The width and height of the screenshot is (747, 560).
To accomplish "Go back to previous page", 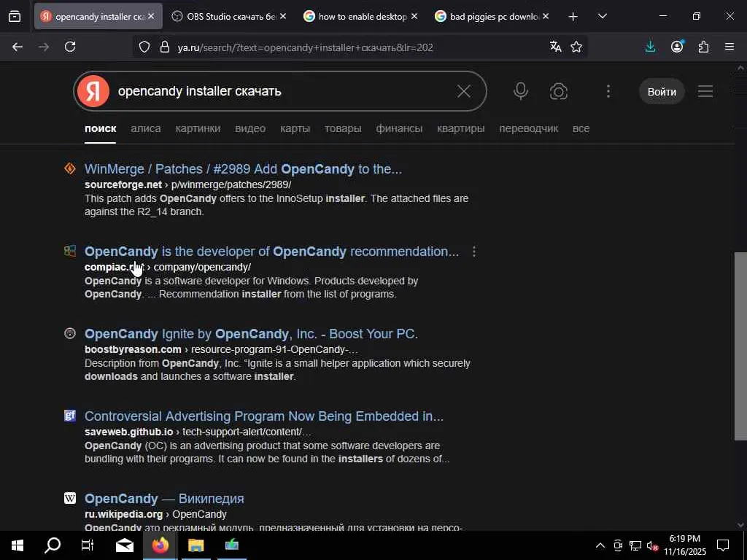I will [x=18, y=47].
